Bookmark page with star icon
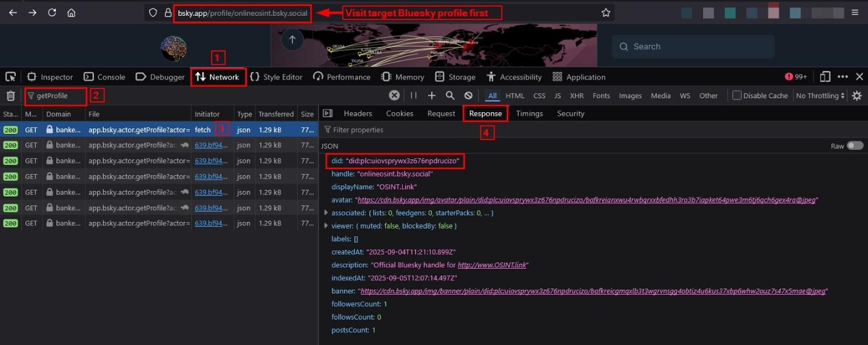The width and height of the screenshot is (868, 345). [x=605, y=13]
